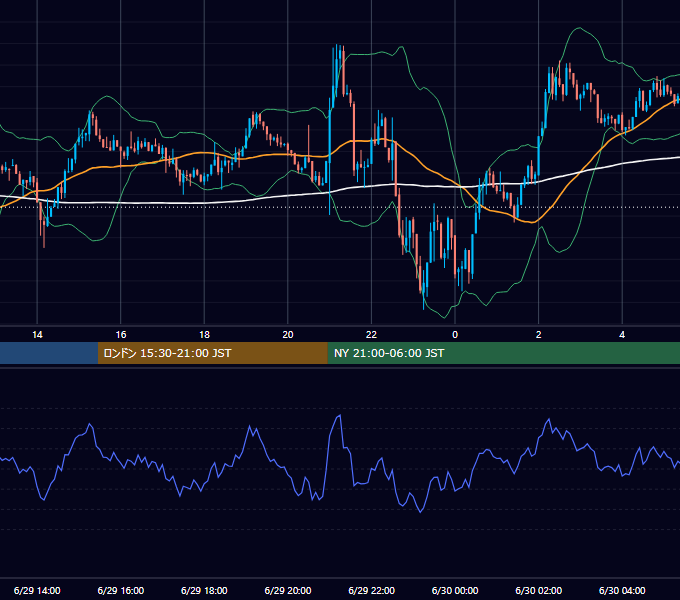Click the 6/29 20:00 date label
The width and height of the screenshot is (680, 600).
click(288, 590)
